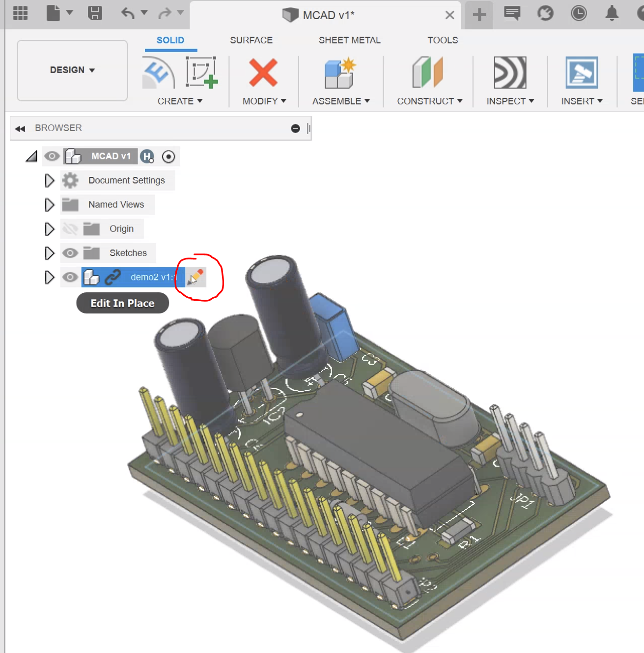Open the application grid icon top left
The width and height of the screenshot is (644, 653).
click(x=20, y=13)
